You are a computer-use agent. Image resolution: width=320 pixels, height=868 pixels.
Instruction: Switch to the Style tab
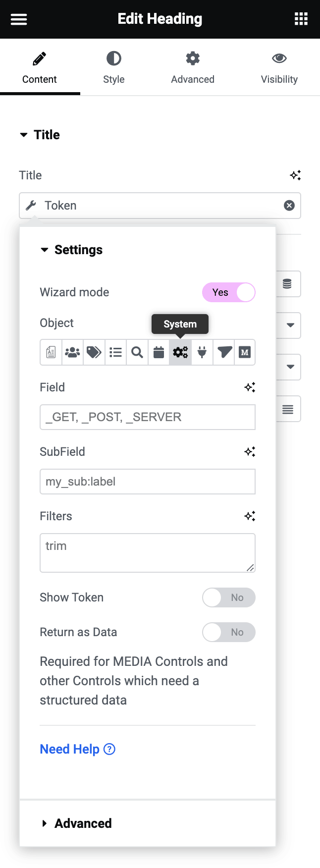pyautogui.click(x=113, y=67)
